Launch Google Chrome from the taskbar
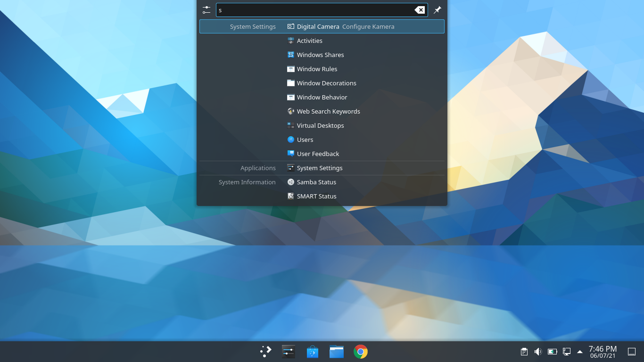 pos(360,351)
